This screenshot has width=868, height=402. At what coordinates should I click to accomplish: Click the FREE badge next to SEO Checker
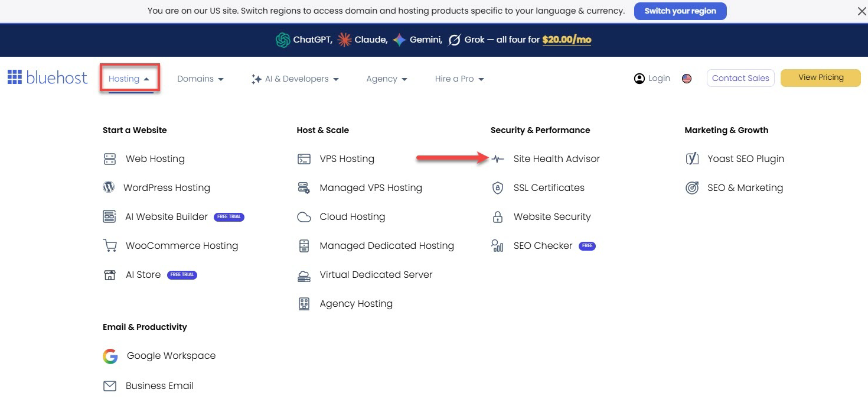click(587, 246)
